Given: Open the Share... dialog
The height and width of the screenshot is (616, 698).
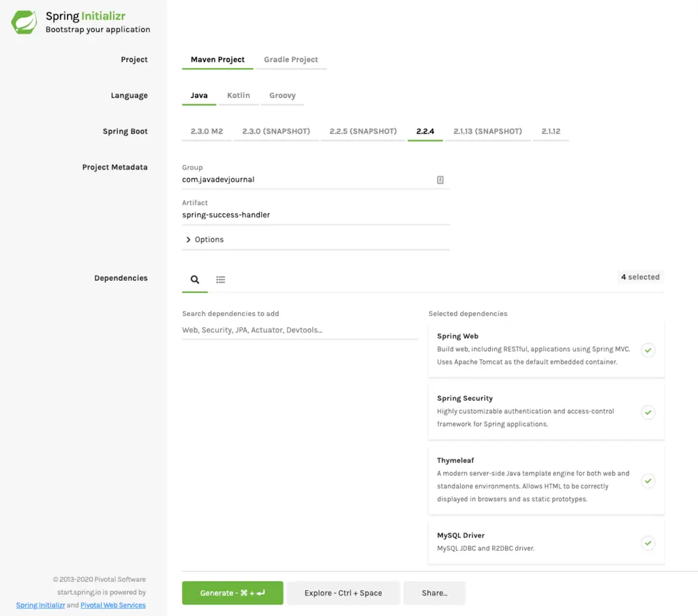Looking at the screenshot, I should 434,593.
